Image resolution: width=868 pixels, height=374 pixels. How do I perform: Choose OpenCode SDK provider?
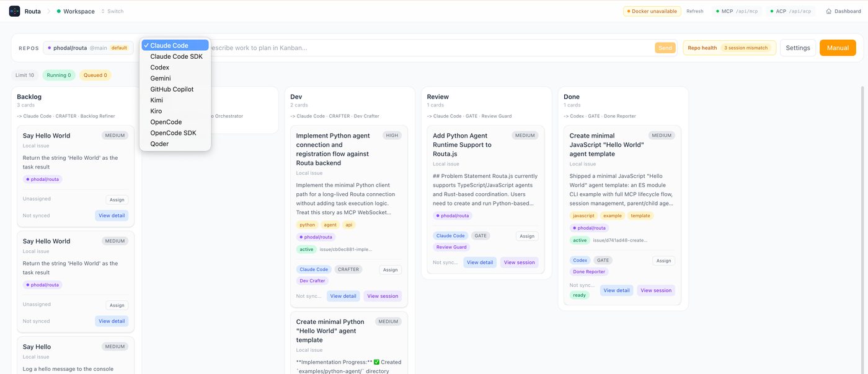(175, 133)
